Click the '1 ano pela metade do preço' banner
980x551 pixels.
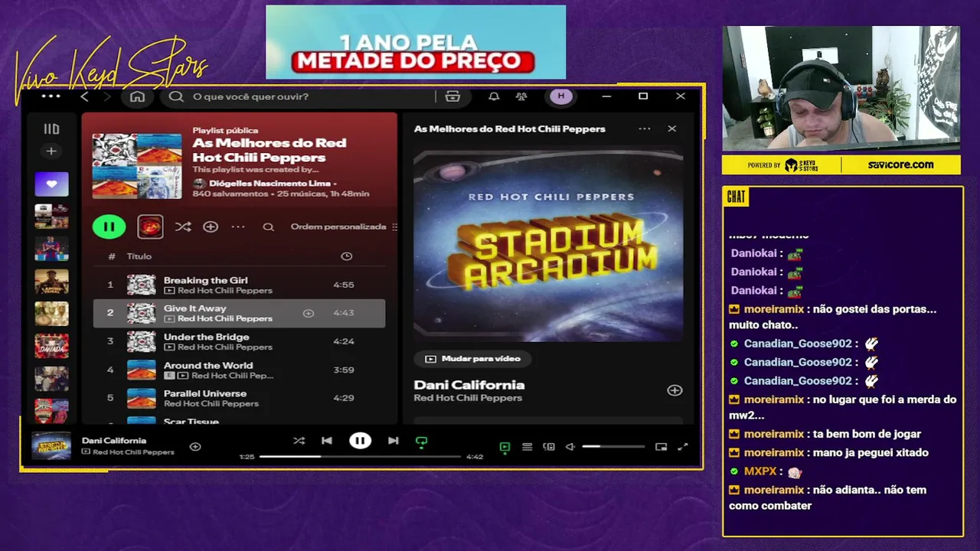click(416, 42)
